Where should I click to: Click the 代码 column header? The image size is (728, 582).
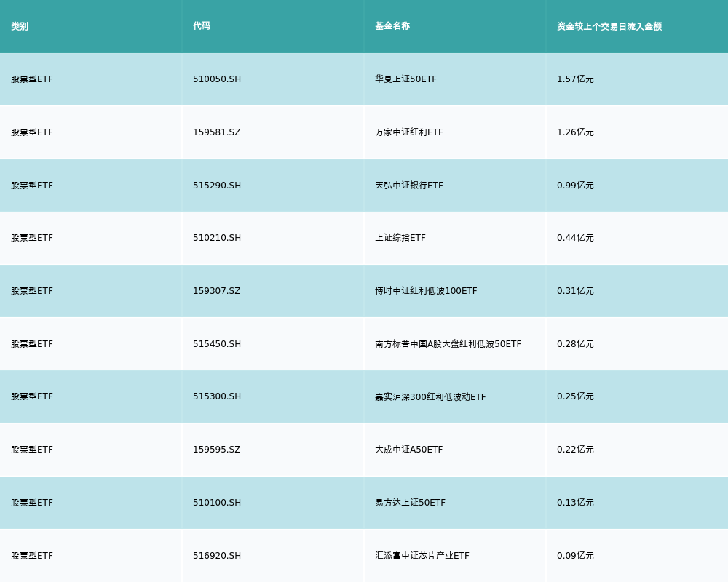[202, 26]
